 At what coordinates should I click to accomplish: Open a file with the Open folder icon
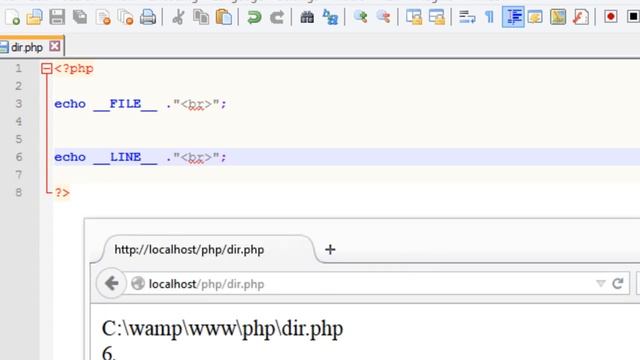pyautogui.click(x=34, y=17)
